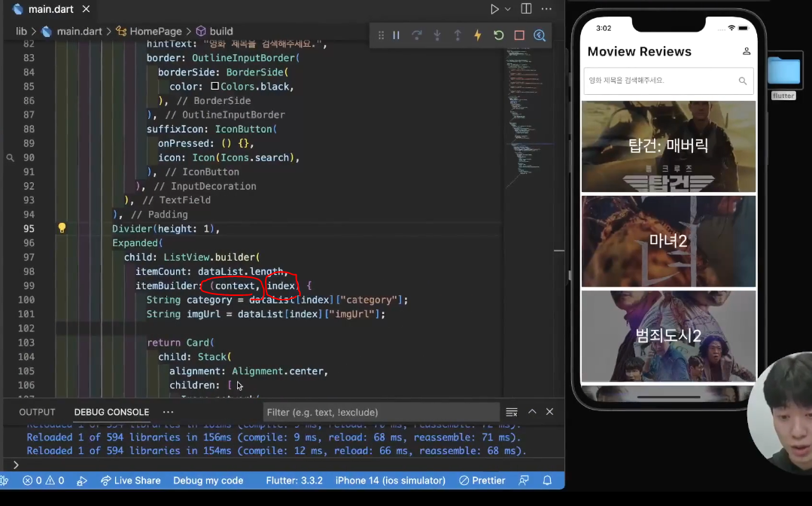This screenshot has width=812, height=506.
Task: Click the Step Out debug button
Action: coord(458,35)
